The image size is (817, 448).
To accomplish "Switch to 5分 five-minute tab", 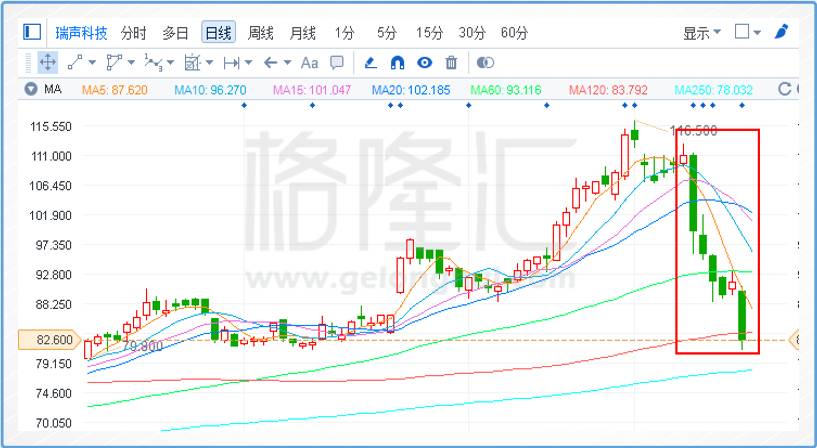I will click(x=387, y=33).
